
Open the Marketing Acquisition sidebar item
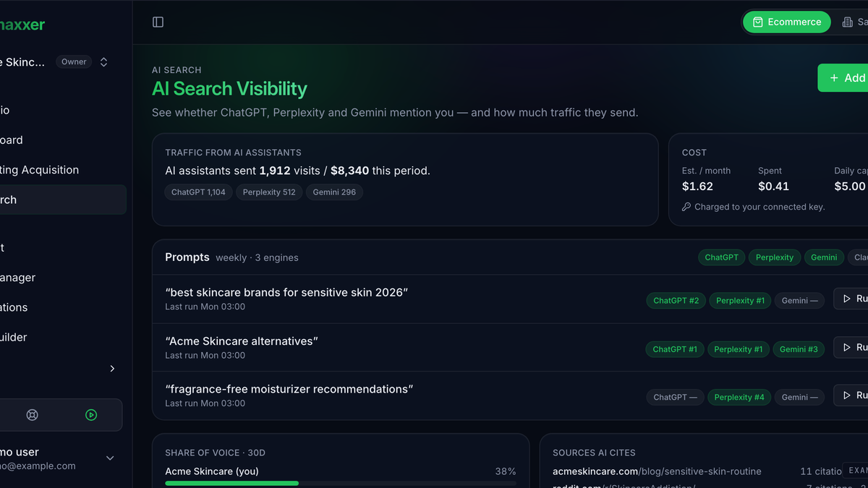coord(61,170)
